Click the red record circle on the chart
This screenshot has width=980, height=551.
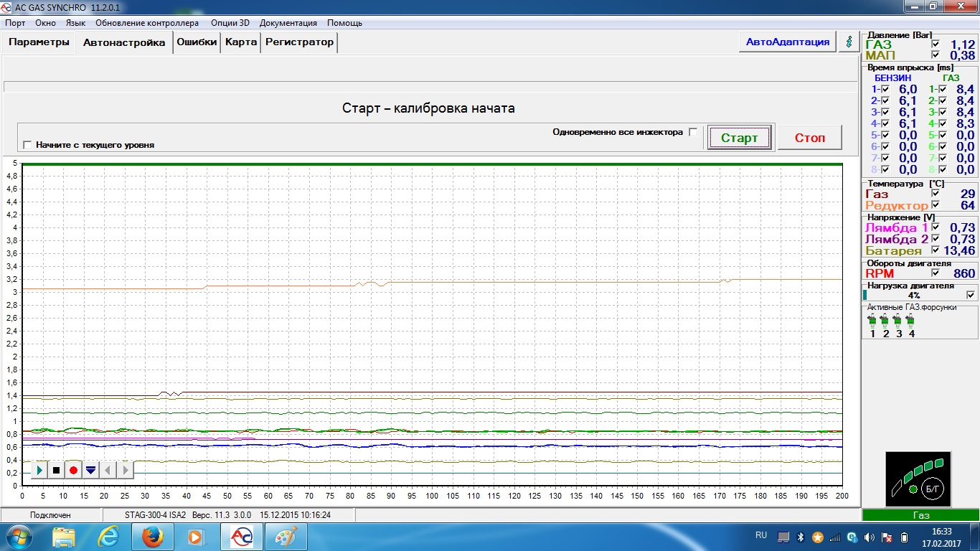point(73,470)
